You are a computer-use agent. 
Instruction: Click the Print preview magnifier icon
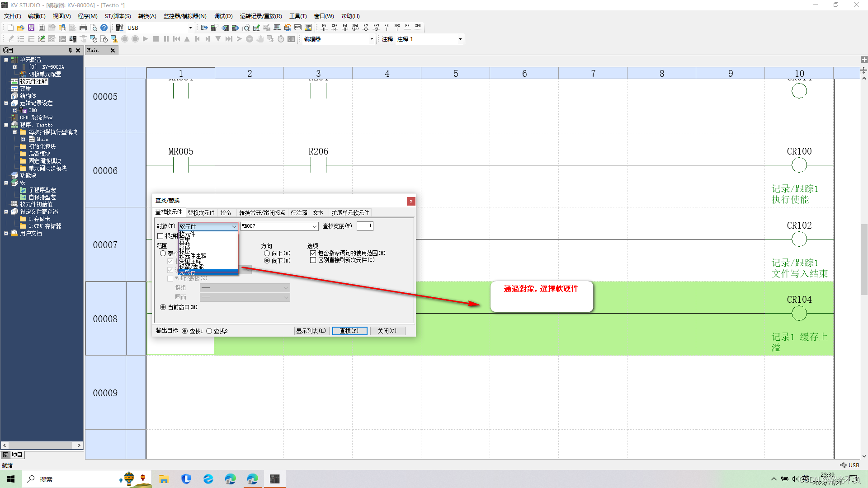(94, 28)
